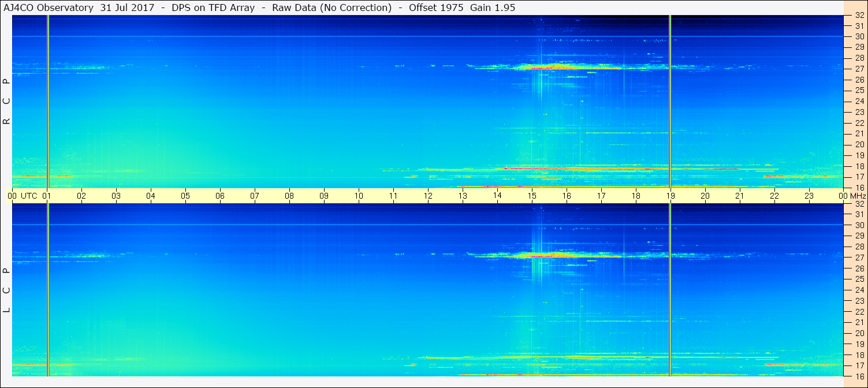Click the 22 hour tick label on time axis
This screenshot has height=388, width=868.
(x=774, y=196)
